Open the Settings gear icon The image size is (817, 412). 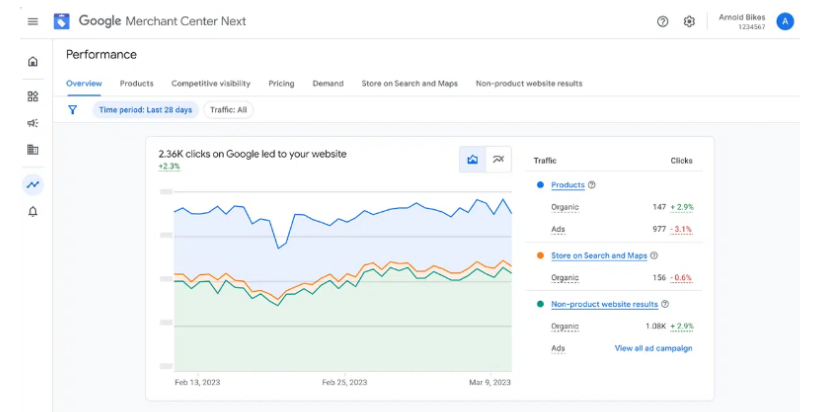tap(689, 22)
